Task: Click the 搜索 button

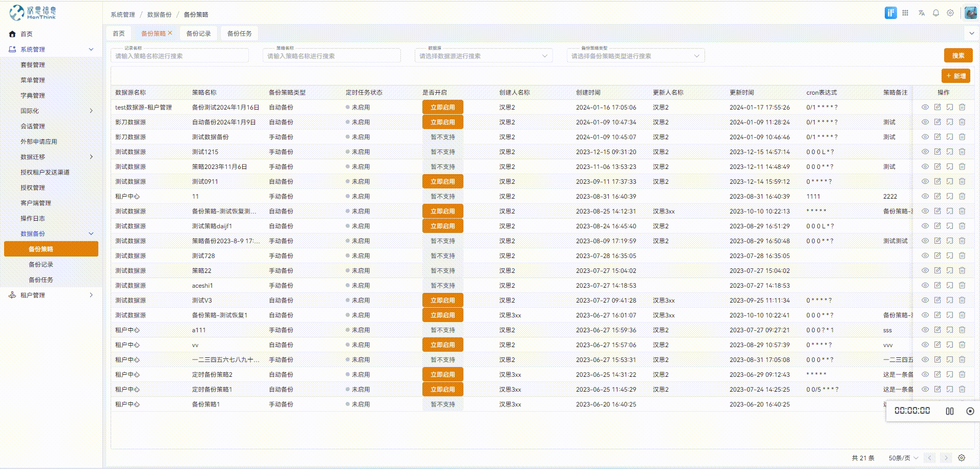Action: [957, 55]
